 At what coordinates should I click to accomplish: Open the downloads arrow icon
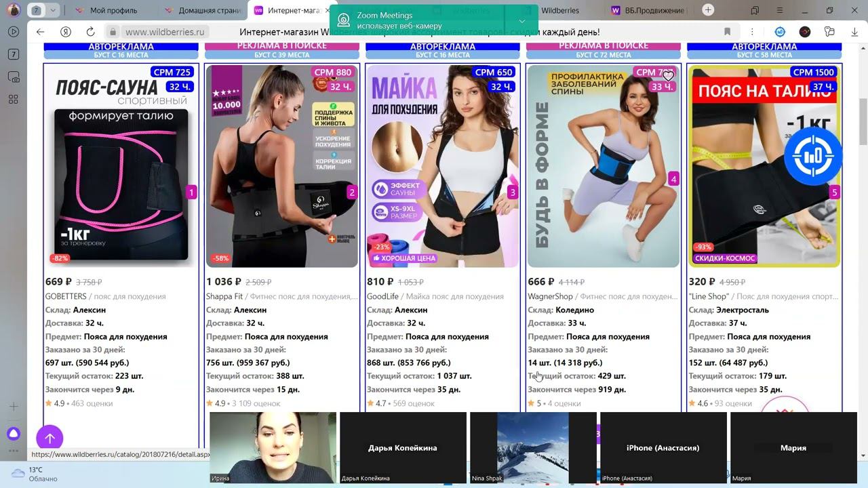[854, 32]
